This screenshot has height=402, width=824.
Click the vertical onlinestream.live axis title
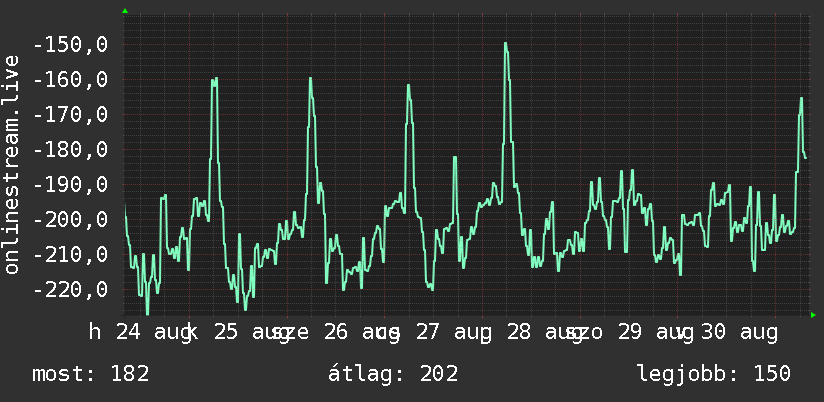11,164
